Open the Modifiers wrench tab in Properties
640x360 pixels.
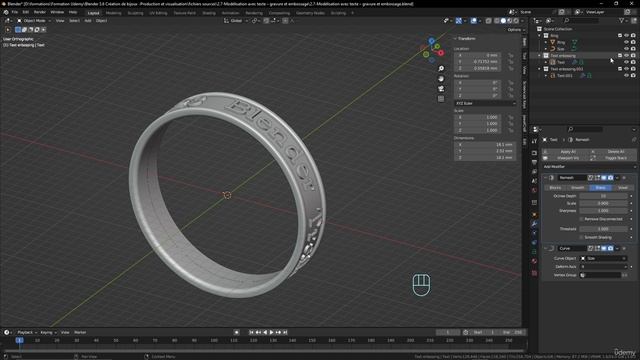[x=534, y=224]
